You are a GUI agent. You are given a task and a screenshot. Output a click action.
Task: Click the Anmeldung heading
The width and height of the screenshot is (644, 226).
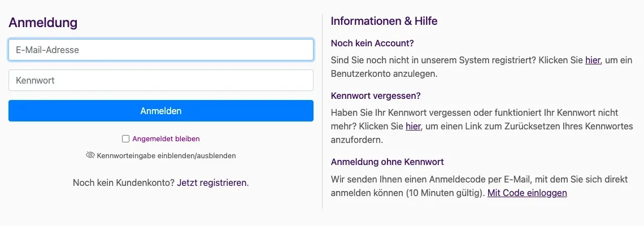[x=43, y=22]
